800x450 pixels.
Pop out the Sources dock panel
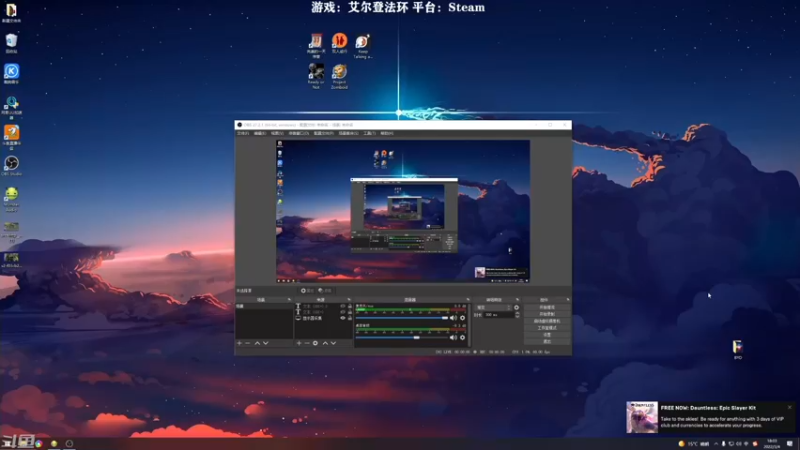click(349, 299)
